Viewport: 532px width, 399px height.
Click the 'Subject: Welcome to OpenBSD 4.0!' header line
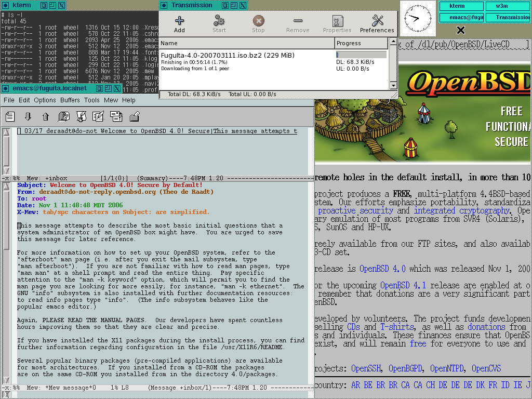(x=110, y=185)
